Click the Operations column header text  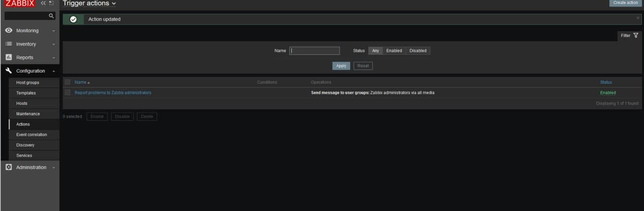321,82
